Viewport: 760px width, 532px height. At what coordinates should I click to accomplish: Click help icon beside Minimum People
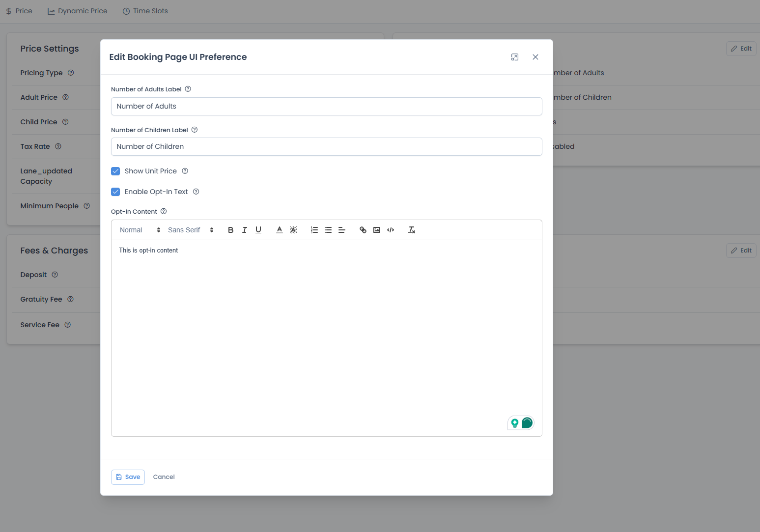pyautogui.click(x=87, y=206)
